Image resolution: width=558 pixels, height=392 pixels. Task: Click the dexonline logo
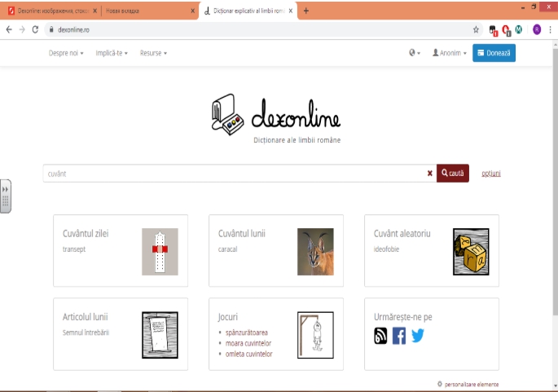pyautogui.click(x=275, y=118)
